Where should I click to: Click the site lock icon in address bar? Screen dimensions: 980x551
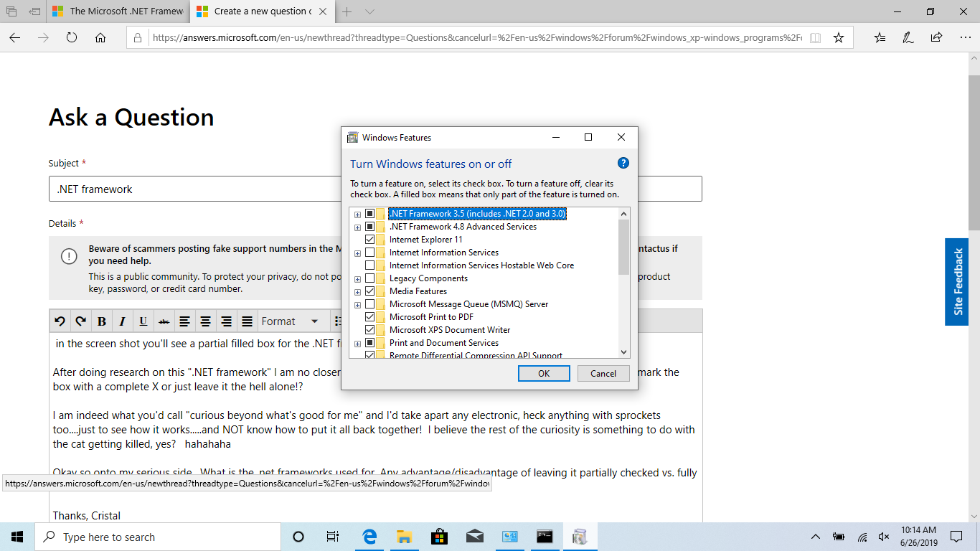click(x=138, y=37)
